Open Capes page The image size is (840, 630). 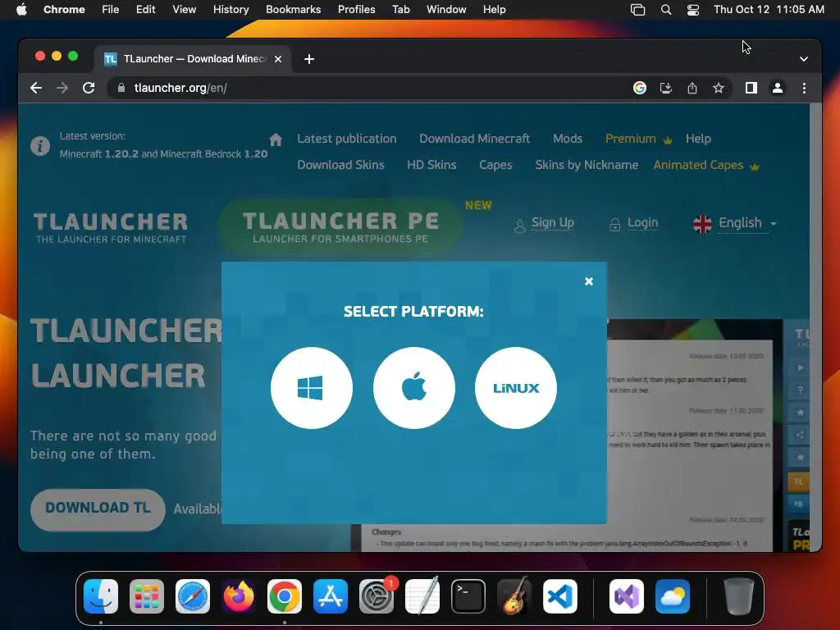495,165
